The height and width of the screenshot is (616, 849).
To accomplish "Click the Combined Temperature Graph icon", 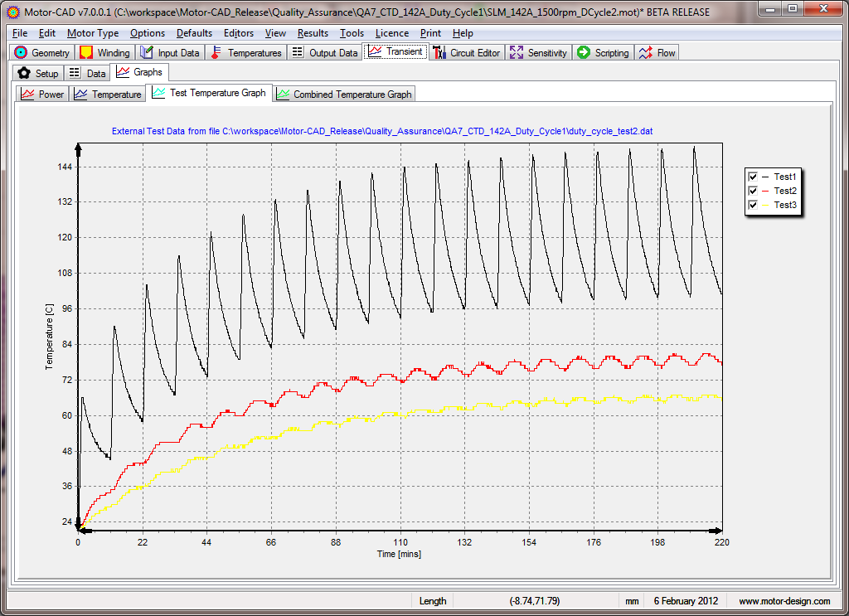I will tap(283, 95).
